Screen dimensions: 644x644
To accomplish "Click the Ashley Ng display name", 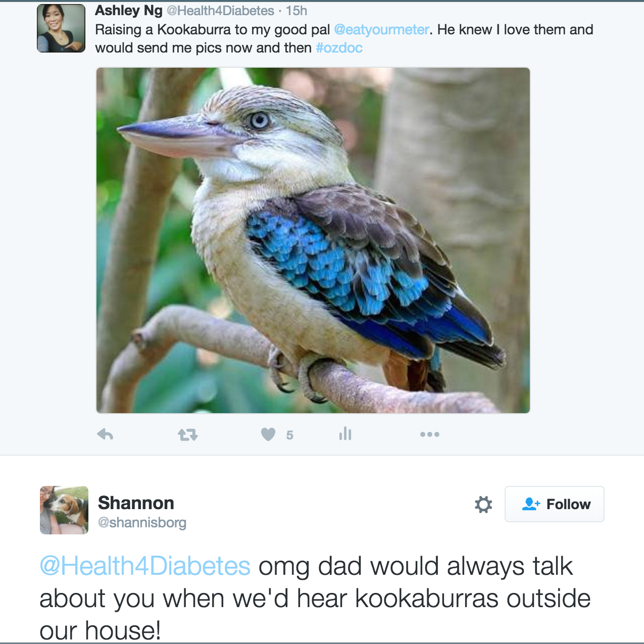I will [129, 11].
